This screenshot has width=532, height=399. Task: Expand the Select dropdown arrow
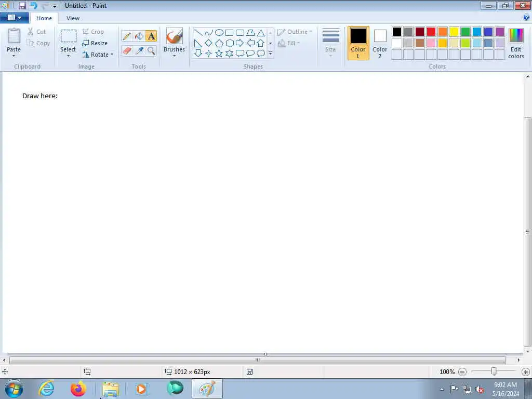point(68,56)
